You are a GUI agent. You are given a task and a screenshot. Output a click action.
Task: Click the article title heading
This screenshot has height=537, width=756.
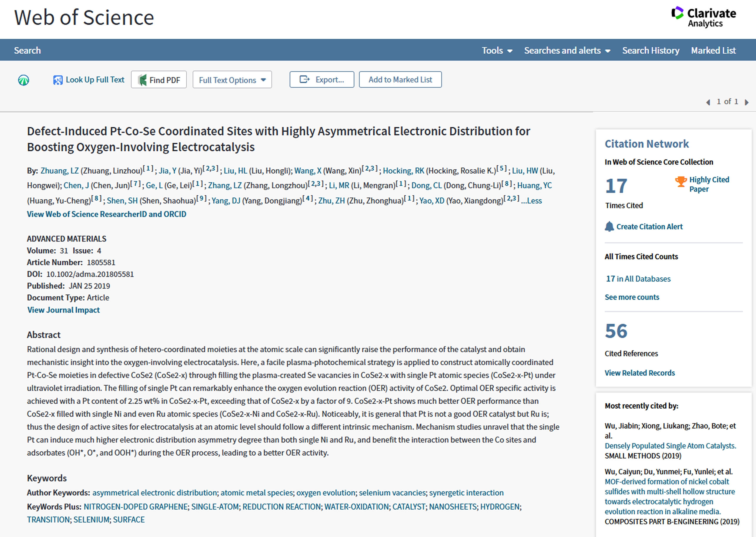click(x=278, y=139)
